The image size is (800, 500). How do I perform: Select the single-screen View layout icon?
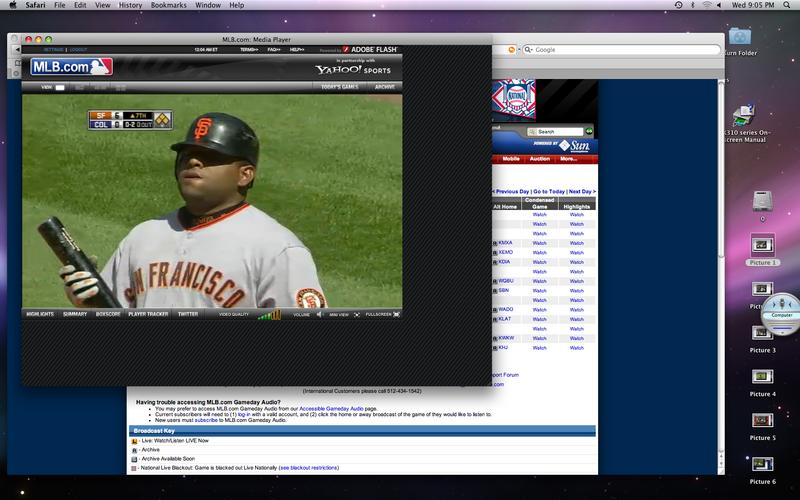coord(60,87)
